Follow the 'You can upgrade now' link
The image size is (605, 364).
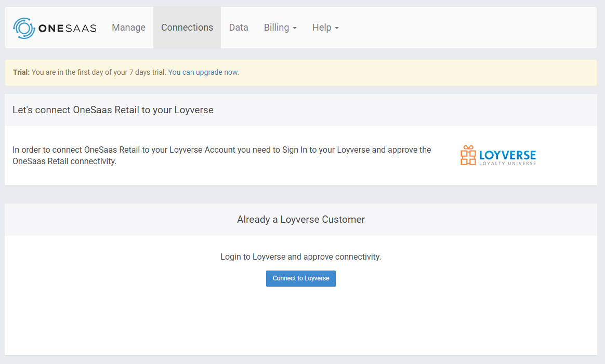(x=203, y=72)
